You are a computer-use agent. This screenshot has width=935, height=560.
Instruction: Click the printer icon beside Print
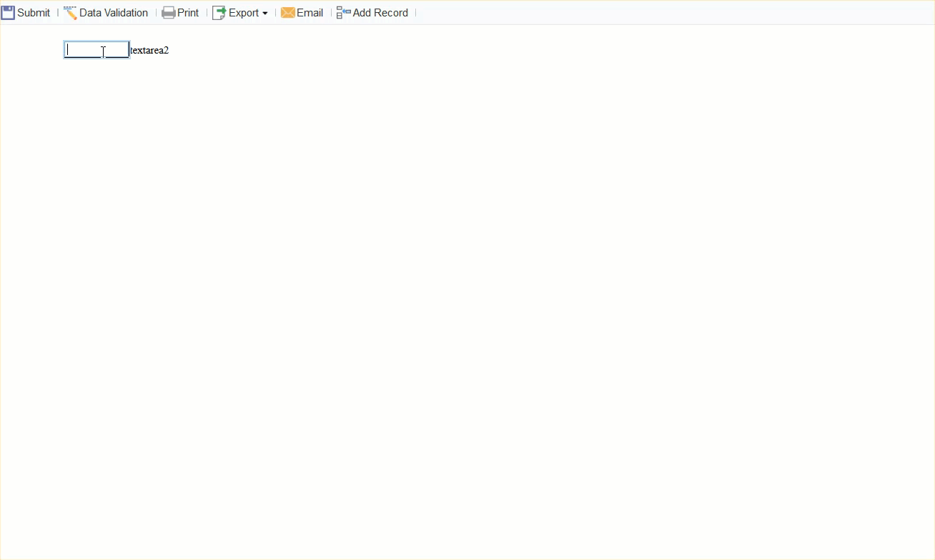[169, 12]
